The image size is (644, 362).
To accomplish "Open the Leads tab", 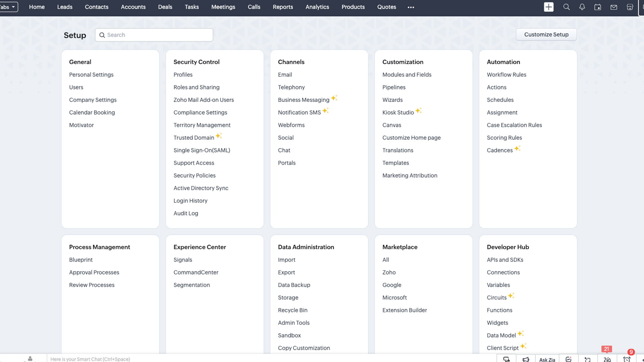I will click(x=65, y=7).
